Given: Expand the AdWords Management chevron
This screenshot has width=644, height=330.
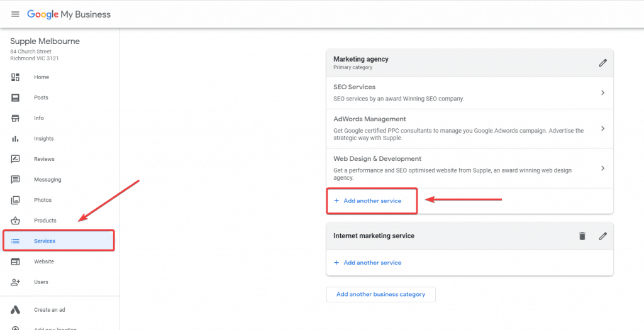Looking at the screenshot, I should [x=602, y=128].
